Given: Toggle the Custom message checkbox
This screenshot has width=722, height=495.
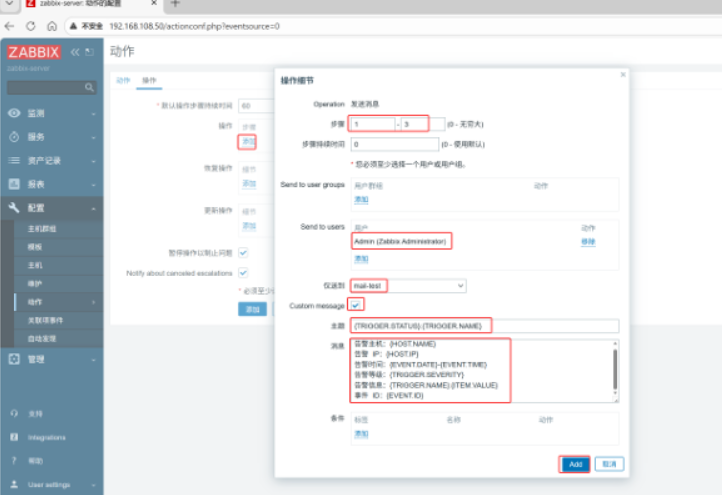Looking at the screenshot, I should coord(355,305).
